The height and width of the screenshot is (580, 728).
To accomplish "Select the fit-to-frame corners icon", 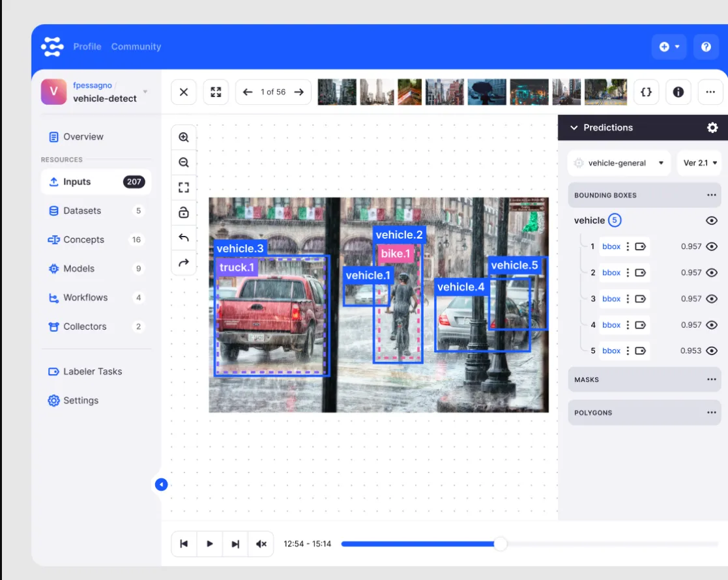I will (x=183, y=188).
